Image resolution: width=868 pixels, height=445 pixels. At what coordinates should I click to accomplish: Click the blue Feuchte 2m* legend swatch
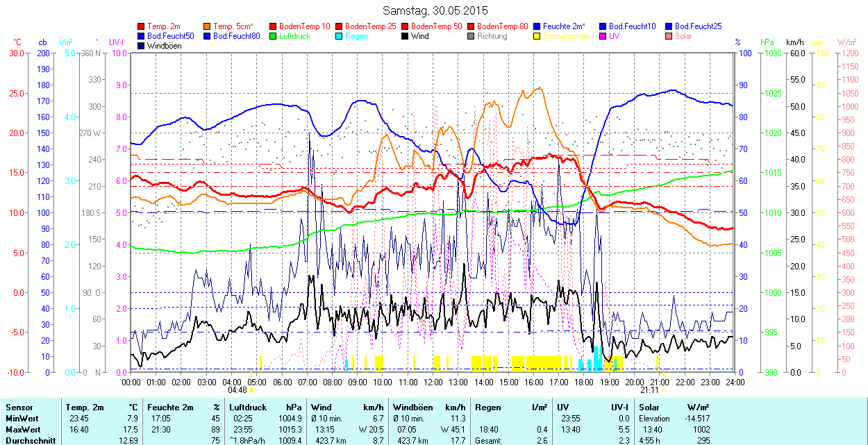tap(537, 26)
